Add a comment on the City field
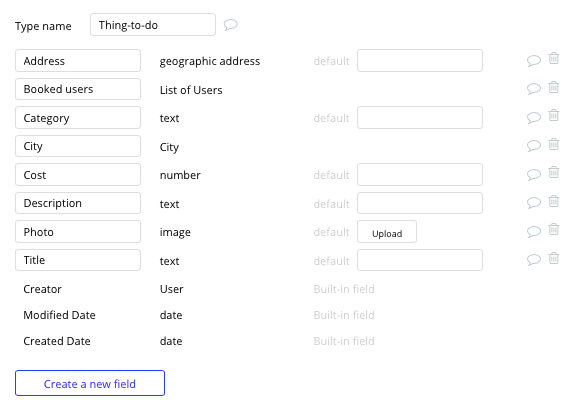This screenshot has width=588, height=410. pyautogui.click(x=534, y=146)
